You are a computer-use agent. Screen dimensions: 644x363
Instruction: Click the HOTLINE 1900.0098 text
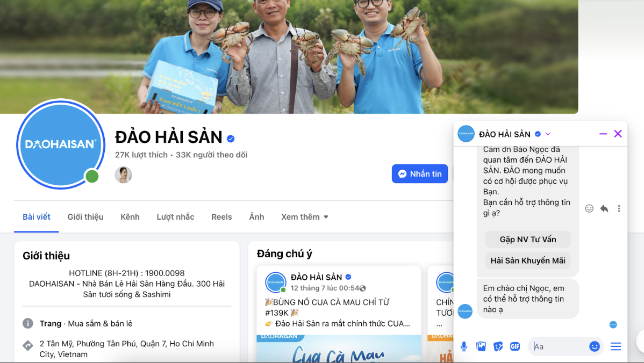pos(126,273)
